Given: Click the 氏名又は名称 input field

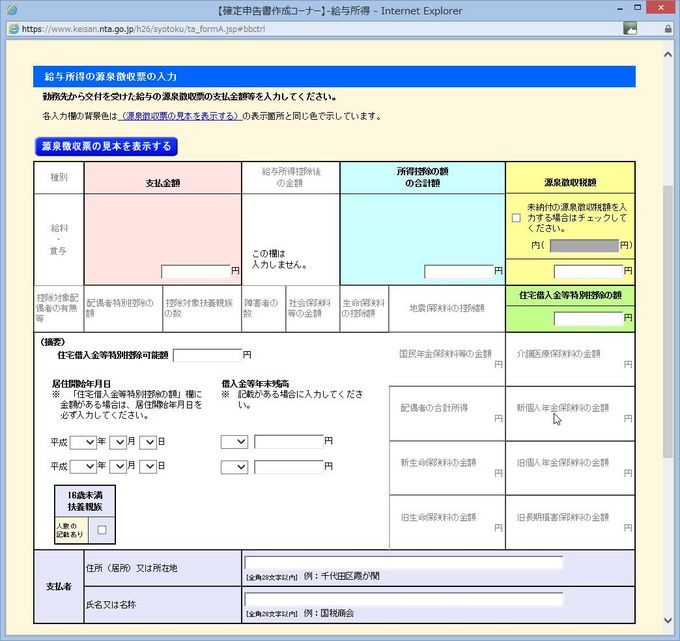Looking at the screenshot, I should pyautogui.click(x=404, y=599).
